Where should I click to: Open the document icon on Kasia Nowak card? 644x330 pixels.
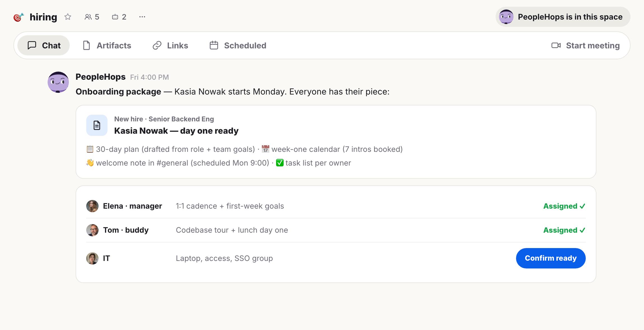[x=97, y=125]
